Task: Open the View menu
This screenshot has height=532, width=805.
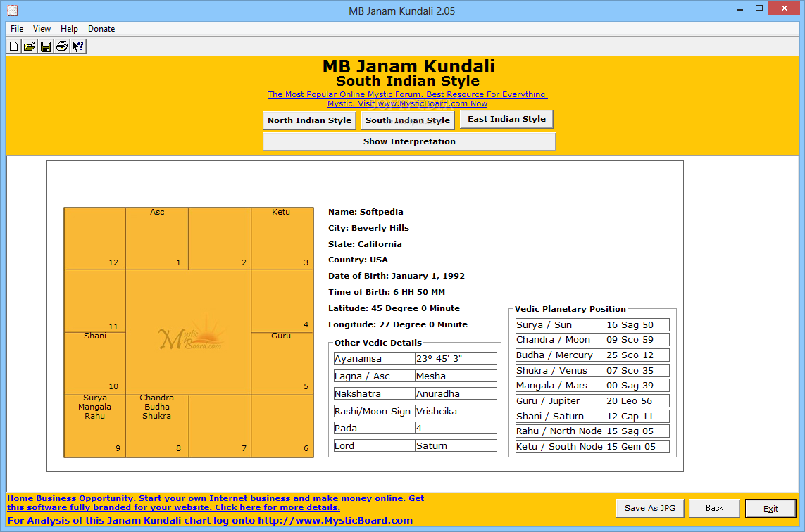Action: pos(42,29)
